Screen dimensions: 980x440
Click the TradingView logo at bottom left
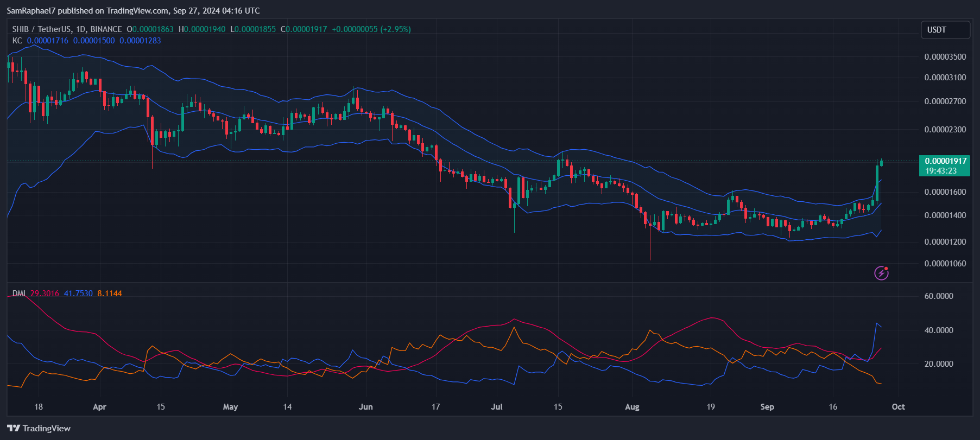pyautogui.click(x=39, y=428)
